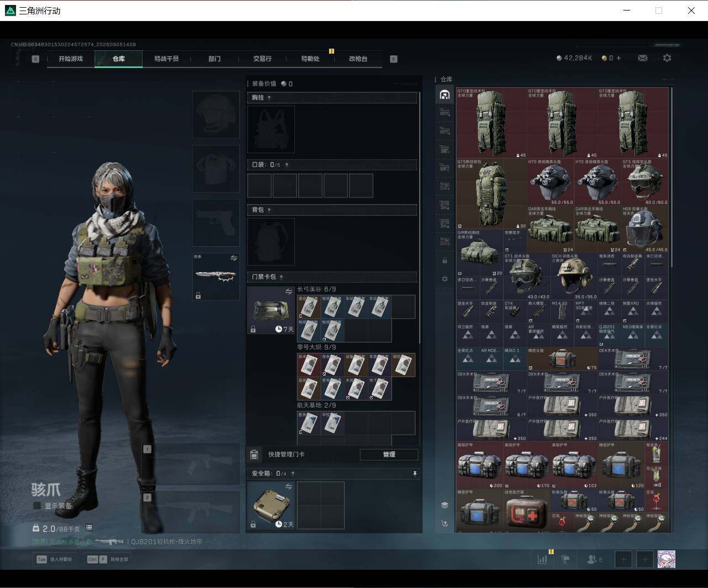Click the locked warehouse slot padlock icon
The width and height of the screenshot is (708, 588).
pyautogui.click(x=445, y=260)
